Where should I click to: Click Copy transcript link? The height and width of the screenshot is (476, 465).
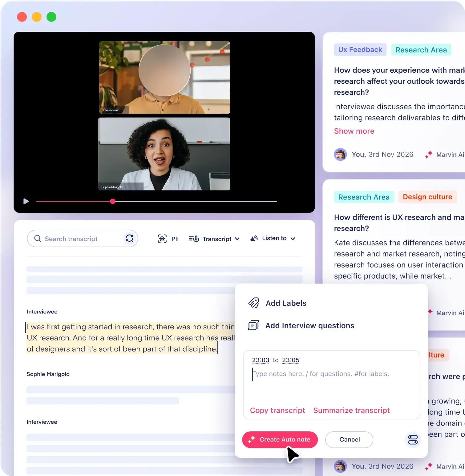coord(277,410)
